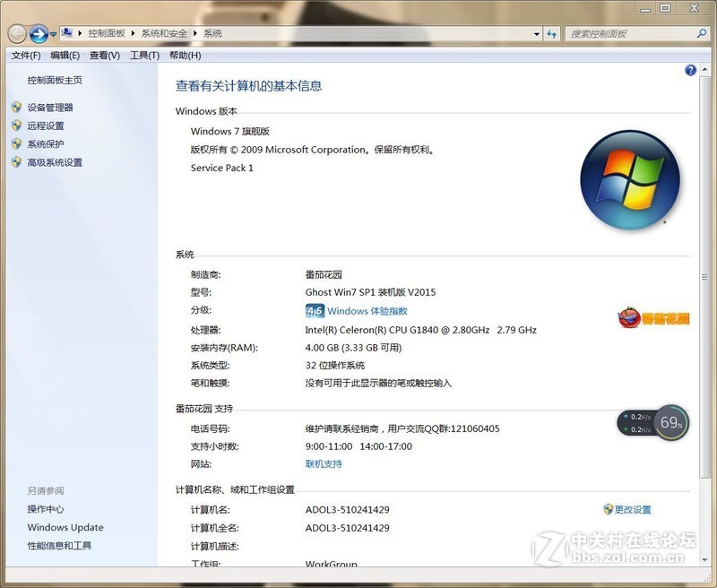The image size is (717, 588).
Task: Click the Windows 7 旗舰版 text
Action: pos(230,131)
